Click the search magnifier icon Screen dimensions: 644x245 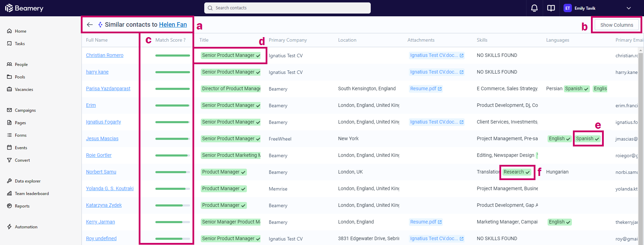click(210, 8)
